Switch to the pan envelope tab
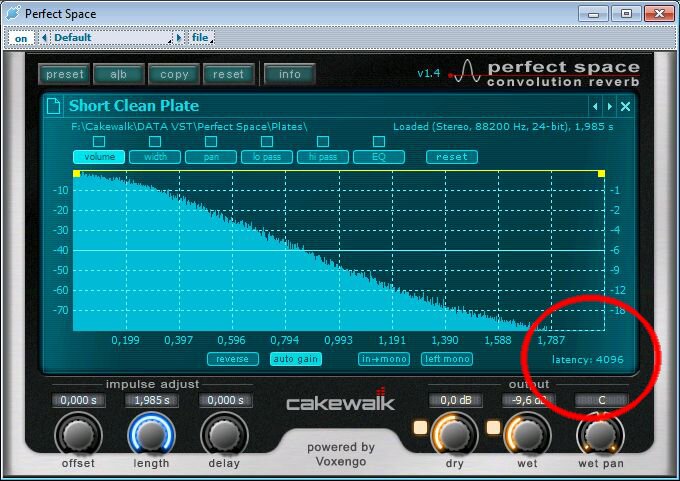The image size is (680, 481). [211, 157]
